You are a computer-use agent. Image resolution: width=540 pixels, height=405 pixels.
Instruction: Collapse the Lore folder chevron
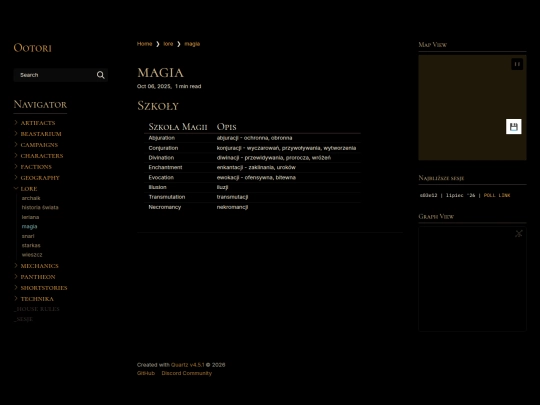pos(16,188)
